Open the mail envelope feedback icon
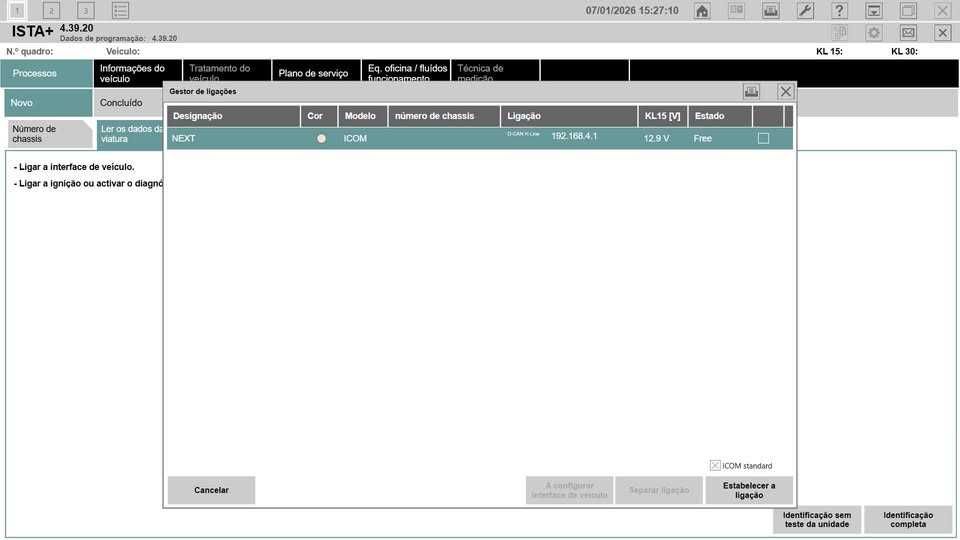Viewport: 960px width, 540px height. click(x=908, y=32)
